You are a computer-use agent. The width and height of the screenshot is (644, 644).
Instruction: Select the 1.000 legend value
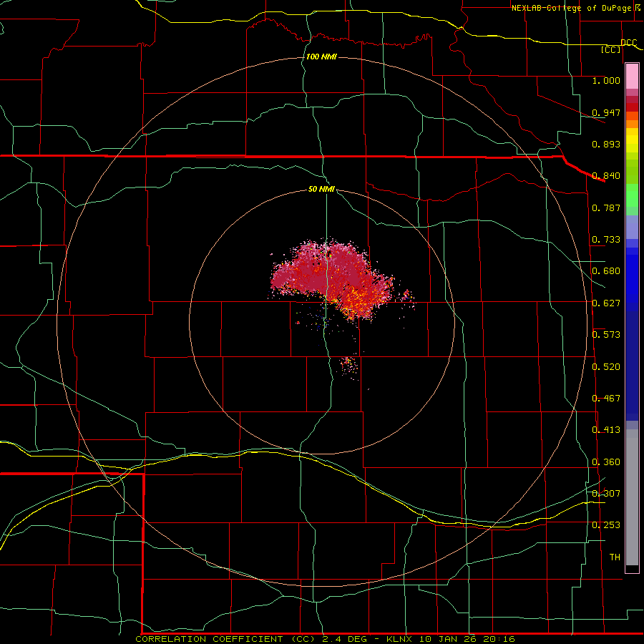[606, 80]
